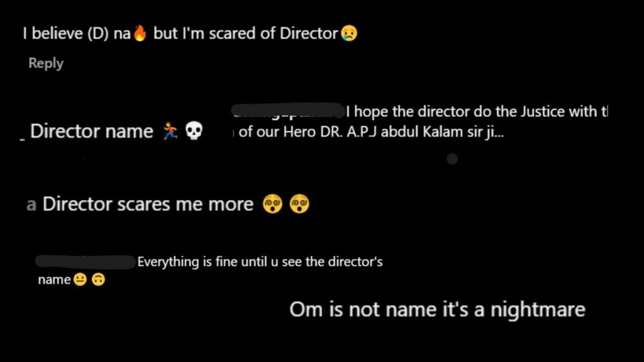The width and height of the screenshot is (644, 362).
Task: Click the small gray dot below Kalam comment
Action: tap(452, 159)
